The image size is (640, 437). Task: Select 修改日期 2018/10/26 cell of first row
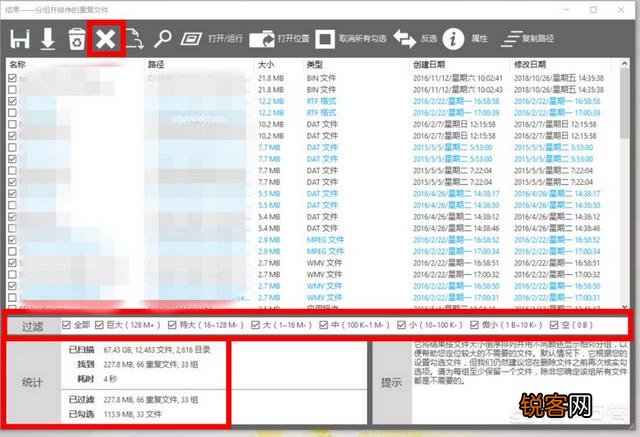[x=559, y=78]
